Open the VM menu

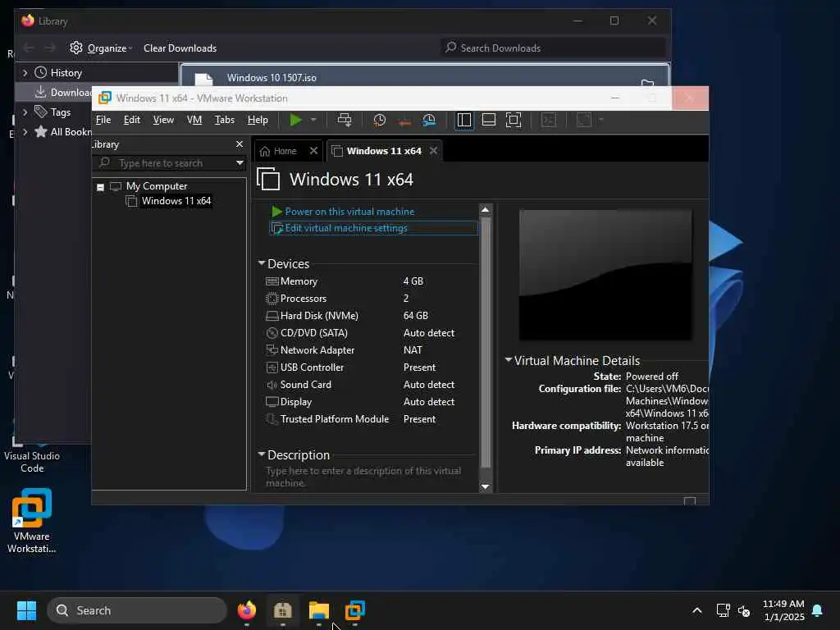click(194, 120)
